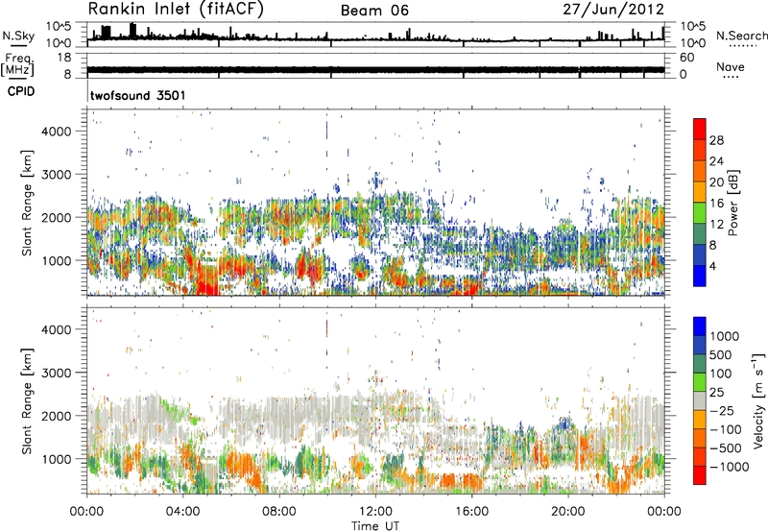The image size is (768, 532).
Task: Click the '08:00' time axis tick label
Action: click(278, 512)
